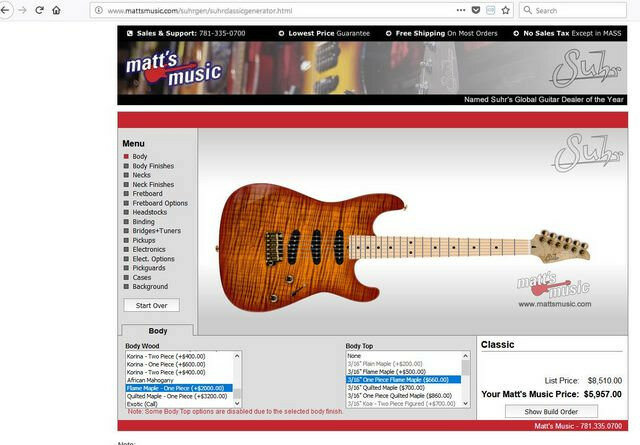Open the Fretboard Options menu section
The height and width of the screenshot is (445, 640).
point(160,203)
